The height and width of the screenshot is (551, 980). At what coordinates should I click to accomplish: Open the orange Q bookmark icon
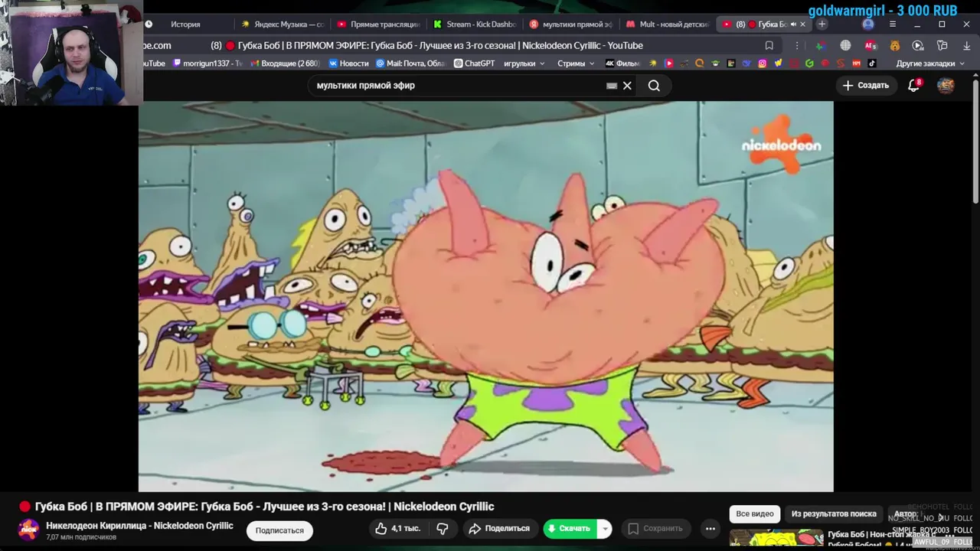(699, 64)
